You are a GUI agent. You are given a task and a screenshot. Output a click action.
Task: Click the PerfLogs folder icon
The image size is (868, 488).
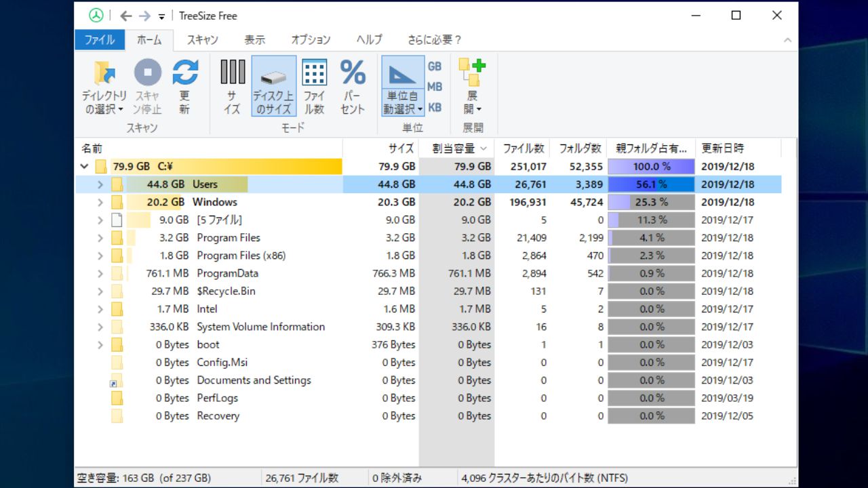click(117, 398)
